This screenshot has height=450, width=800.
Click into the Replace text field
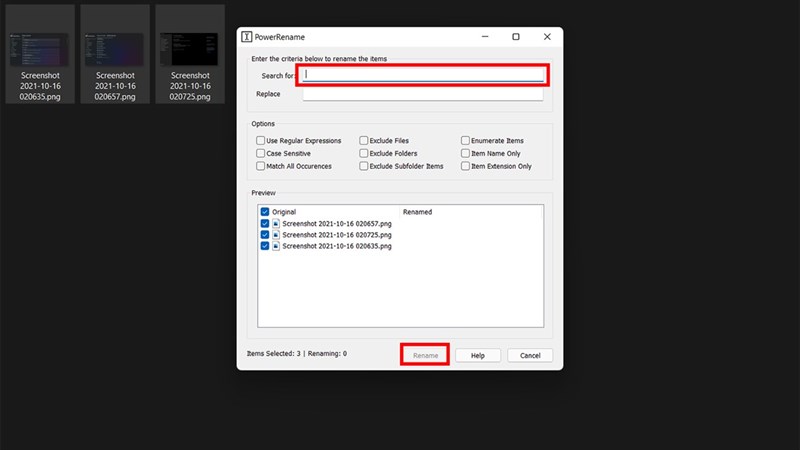pos(423,94)
